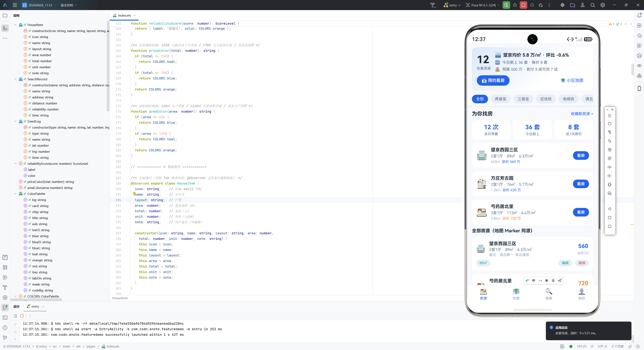The width and height of the screenshot is (644, 350).
Task: Click emulator crop screenshot icon
Action: coord(610,141)
